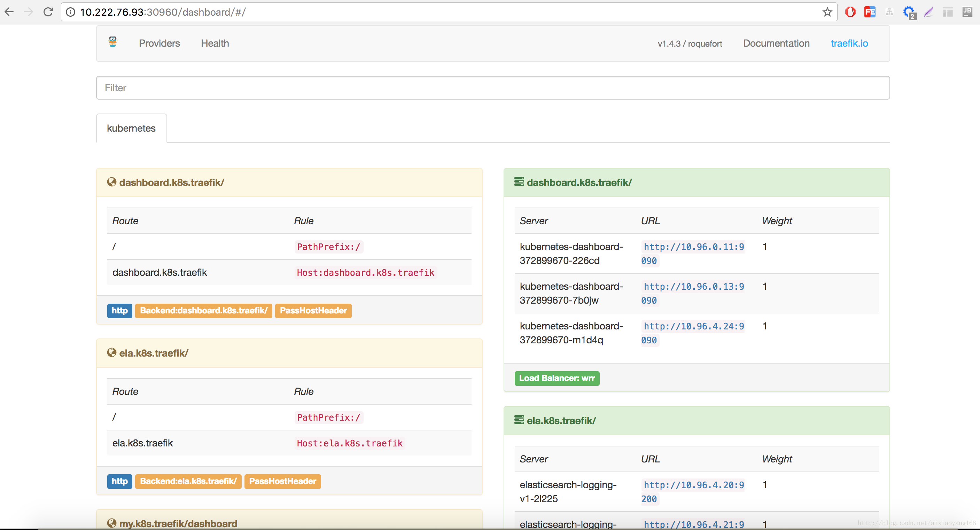Bookmark the page with the star icon
This screenshot has width=980, height=530.
(x=827, y=12)
